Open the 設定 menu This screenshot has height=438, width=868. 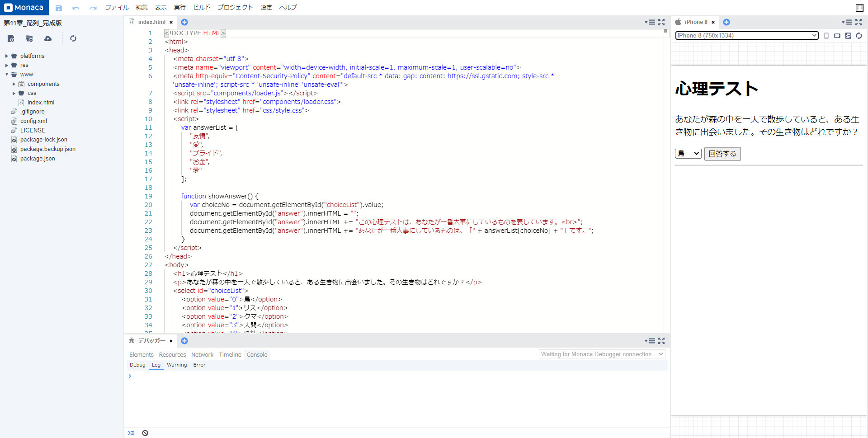[266, 8]
